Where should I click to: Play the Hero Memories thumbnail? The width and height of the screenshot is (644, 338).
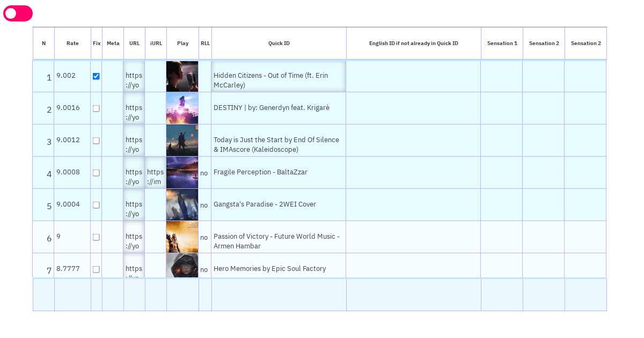[x=182, y=266]
